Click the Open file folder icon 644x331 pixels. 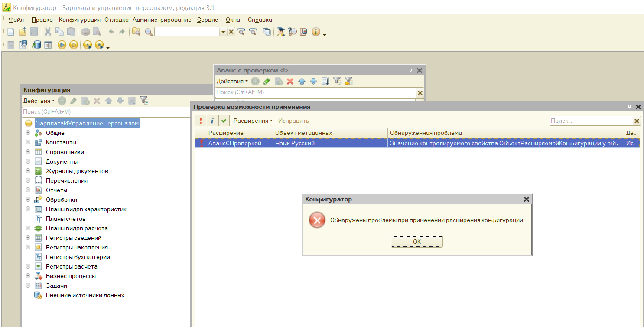(x=22, y=32)
